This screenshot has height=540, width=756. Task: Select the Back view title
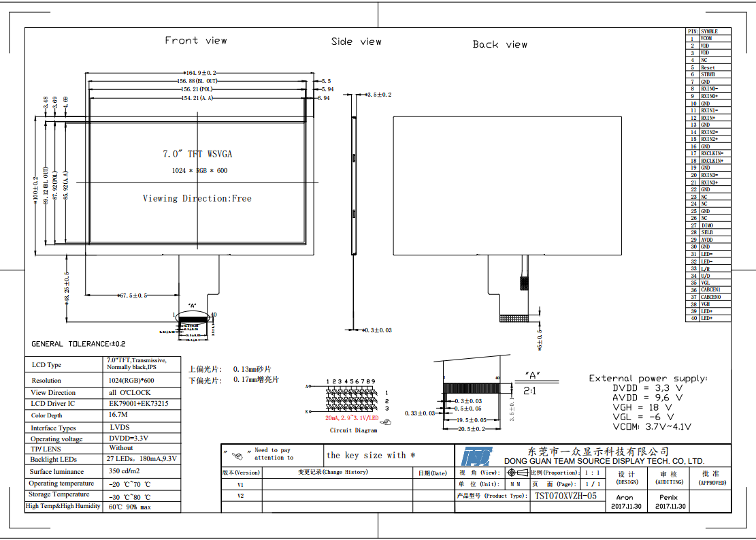tap(500, 45)
